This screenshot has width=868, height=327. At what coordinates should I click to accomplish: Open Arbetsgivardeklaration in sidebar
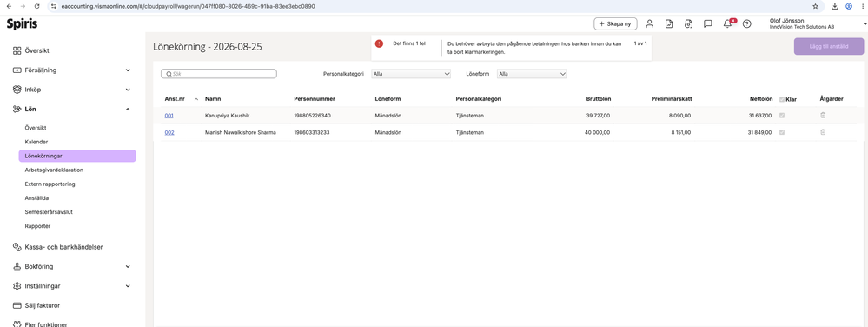coord(54,170)
